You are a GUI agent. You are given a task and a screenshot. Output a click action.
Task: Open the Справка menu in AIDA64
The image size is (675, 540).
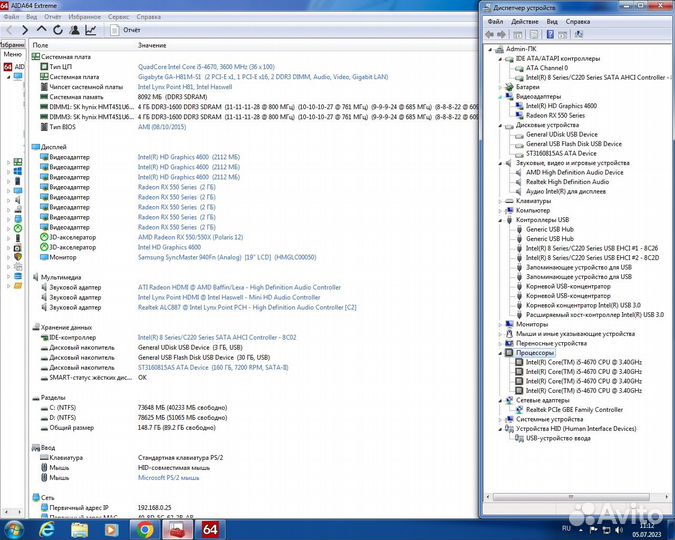tap(149, 17)
